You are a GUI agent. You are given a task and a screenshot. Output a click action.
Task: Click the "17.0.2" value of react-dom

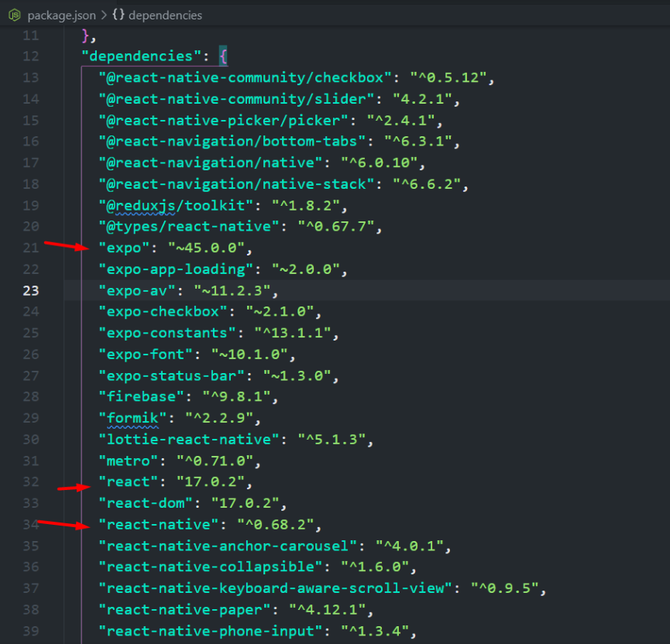(246, 503)
